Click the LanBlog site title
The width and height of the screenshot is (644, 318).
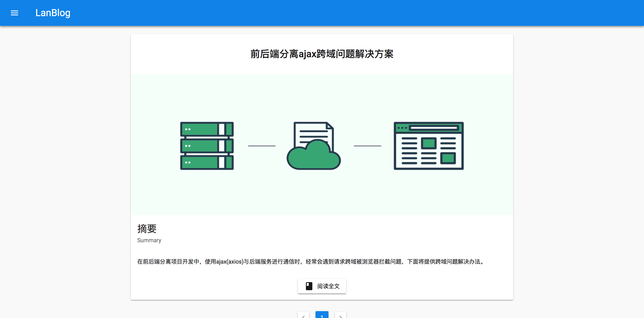pyautogui.click(x=53, y=13)
